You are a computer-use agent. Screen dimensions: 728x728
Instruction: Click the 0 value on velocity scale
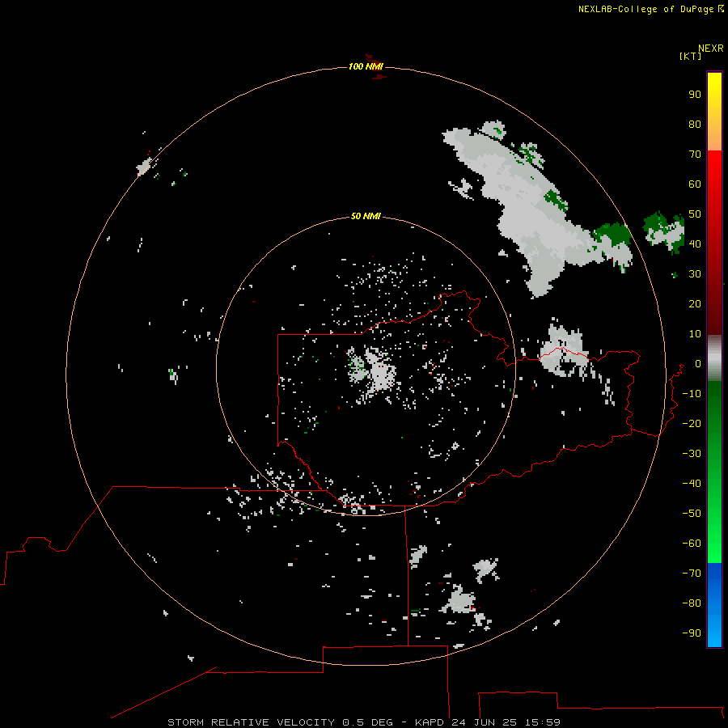coord(698,364)
